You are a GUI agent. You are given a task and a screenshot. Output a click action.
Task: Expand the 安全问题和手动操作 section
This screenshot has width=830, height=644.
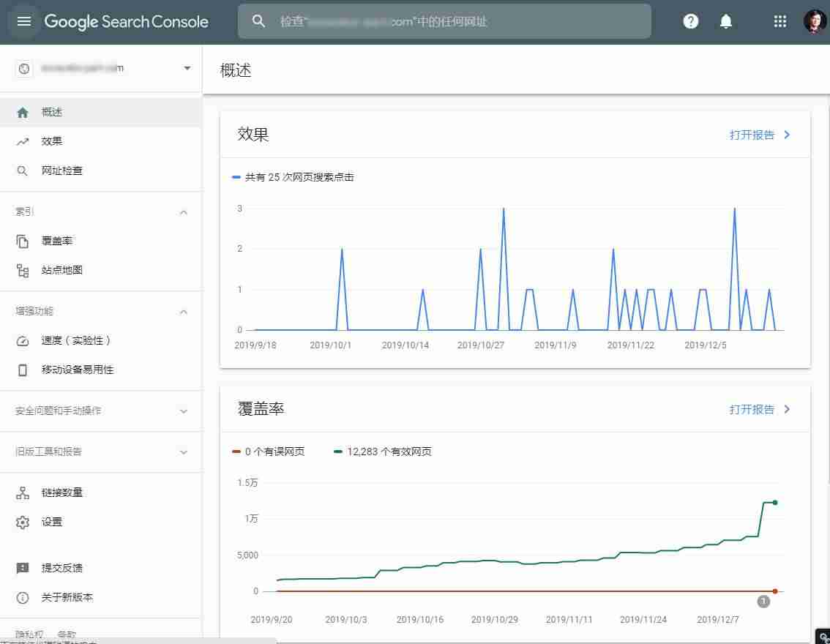pyautogui.click(x=183, y=411)
